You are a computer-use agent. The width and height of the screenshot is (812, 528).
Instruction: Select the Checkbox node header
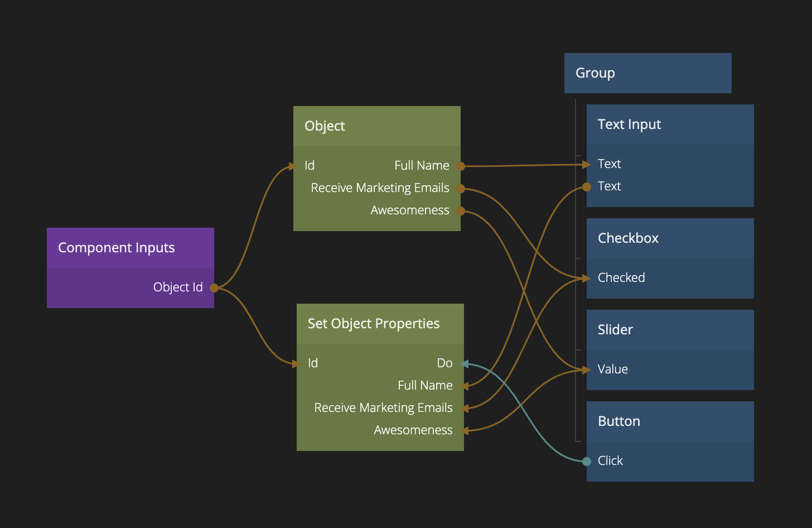click(x=669, y=238)
